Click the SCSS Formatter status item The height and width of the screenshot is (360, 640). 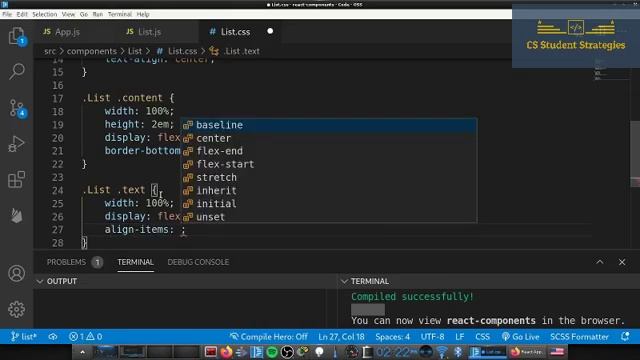tap(579, 337)
